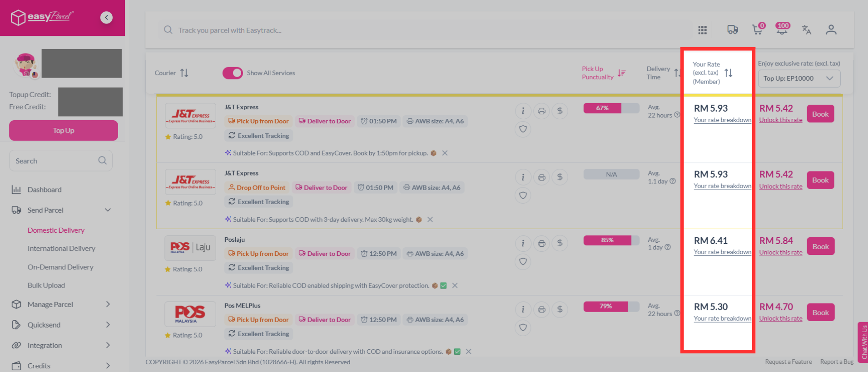The height and width of the screenshot is (372, 868).
Task: Open the language translation menu
Action: [x=806, y=30]
